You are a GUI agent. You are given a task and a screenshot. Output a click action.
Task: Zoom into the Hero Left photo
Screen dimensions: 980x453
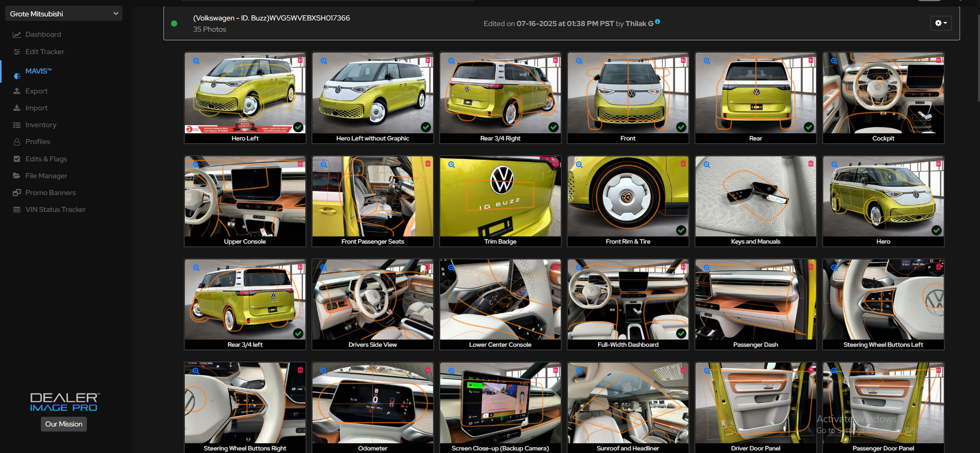click(x=196, y=61)
